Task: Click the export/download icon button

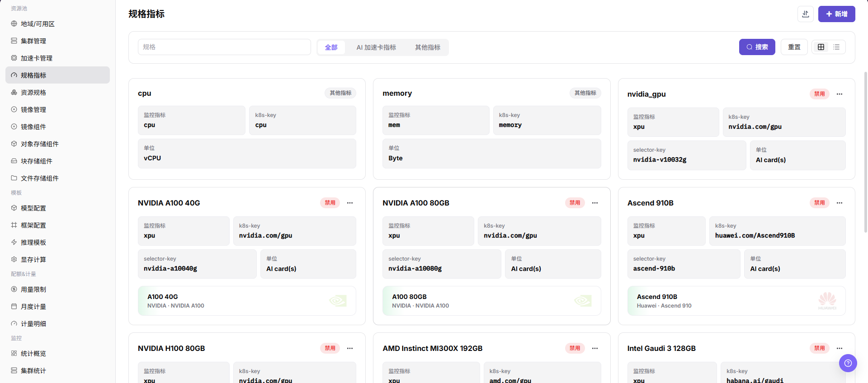Action: pos(805,14)
